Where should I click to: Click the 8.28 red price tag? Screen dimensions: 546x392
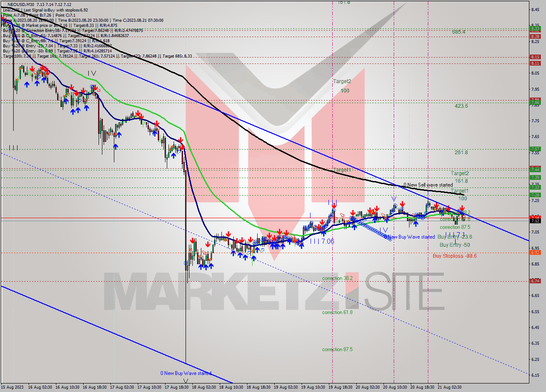pyautogui.click(x=535, y=36)
